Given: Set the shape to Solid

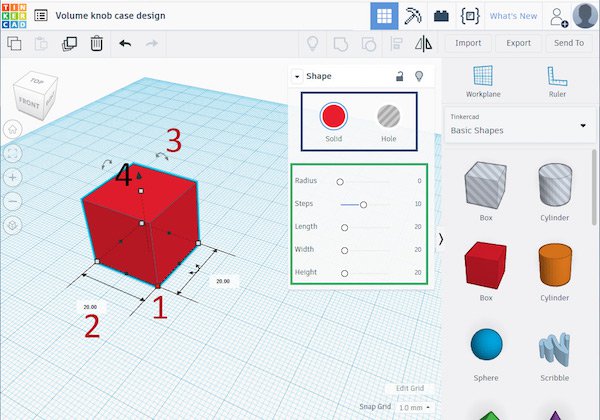Looking at the screenshot, I should pyautogui.click(x=334, y=117).
